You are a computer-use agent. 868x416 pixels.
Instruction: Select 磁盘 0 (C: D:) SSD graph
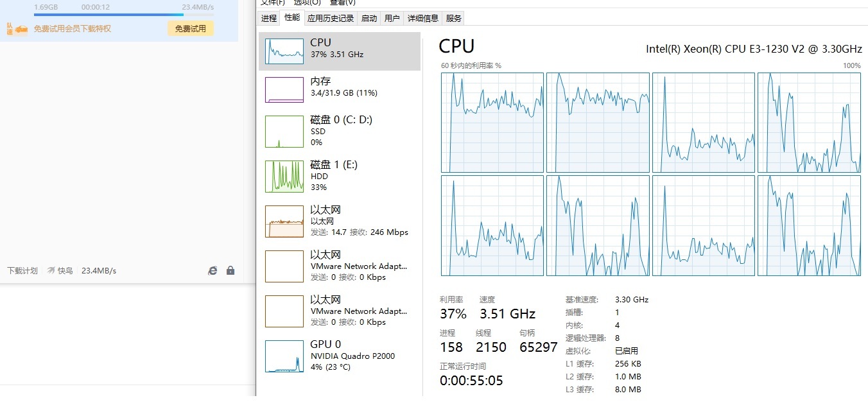click(x=284, y=132)
